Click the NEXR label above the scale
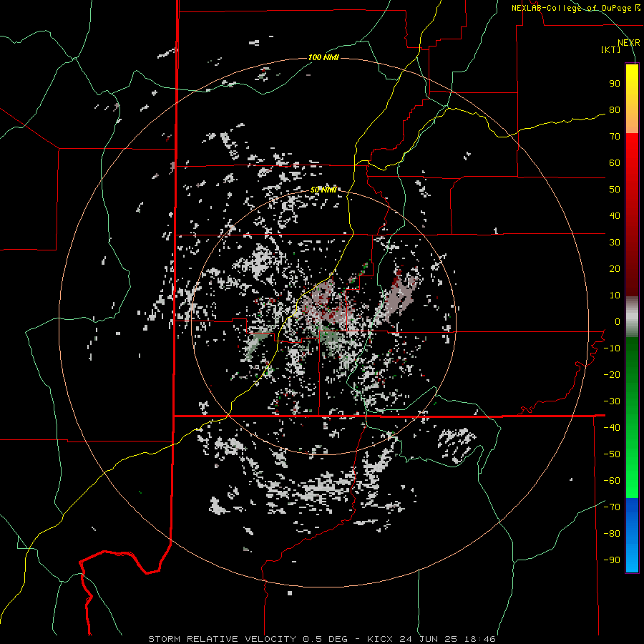644x644 pixels. [x=629, y=43]
